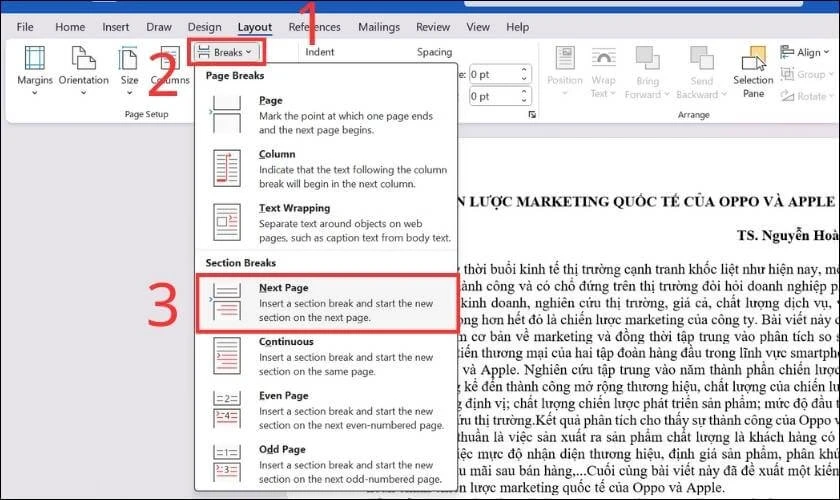Open the Orientation options
This screenshot has width=840, height=500.
(84, 70)
